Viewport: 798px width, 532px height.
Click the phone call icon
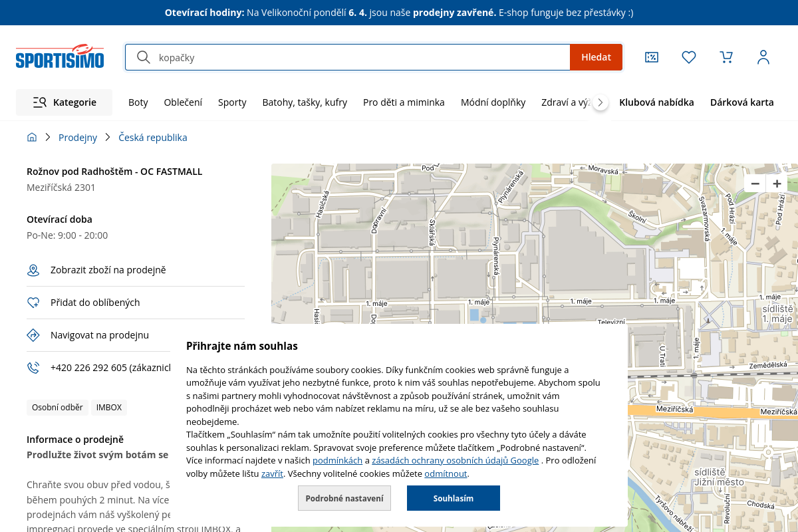tap(33, 368)
